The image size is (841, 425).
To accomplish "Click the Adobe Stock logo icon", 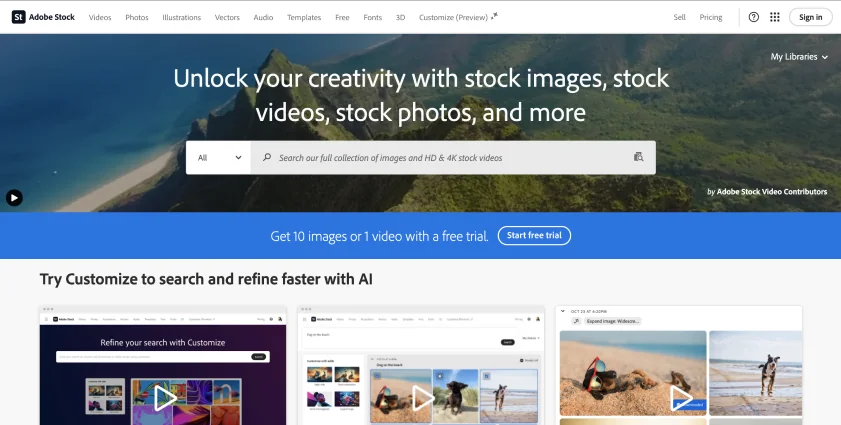I will click(x=18, y=17).
